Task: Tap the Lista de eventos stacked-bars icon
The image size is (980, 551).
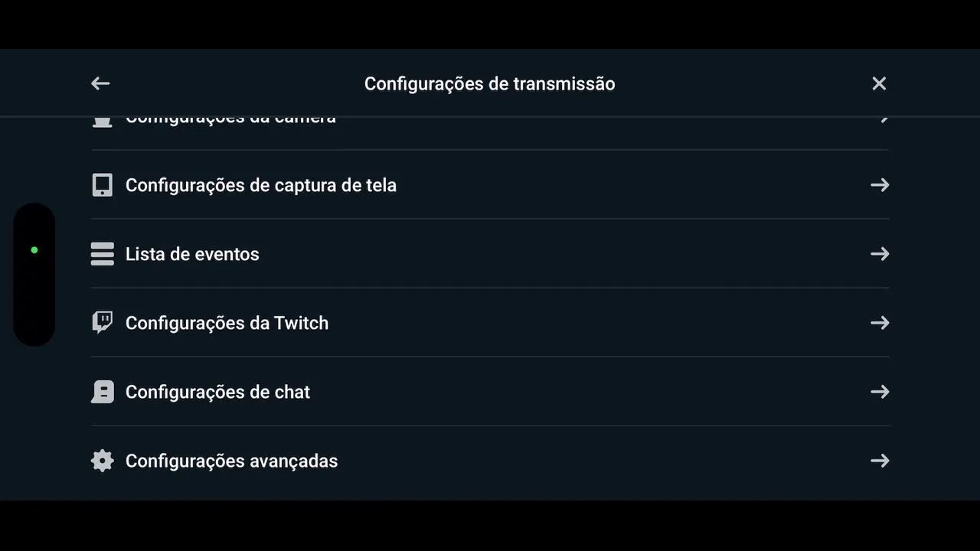Action: 102,254
